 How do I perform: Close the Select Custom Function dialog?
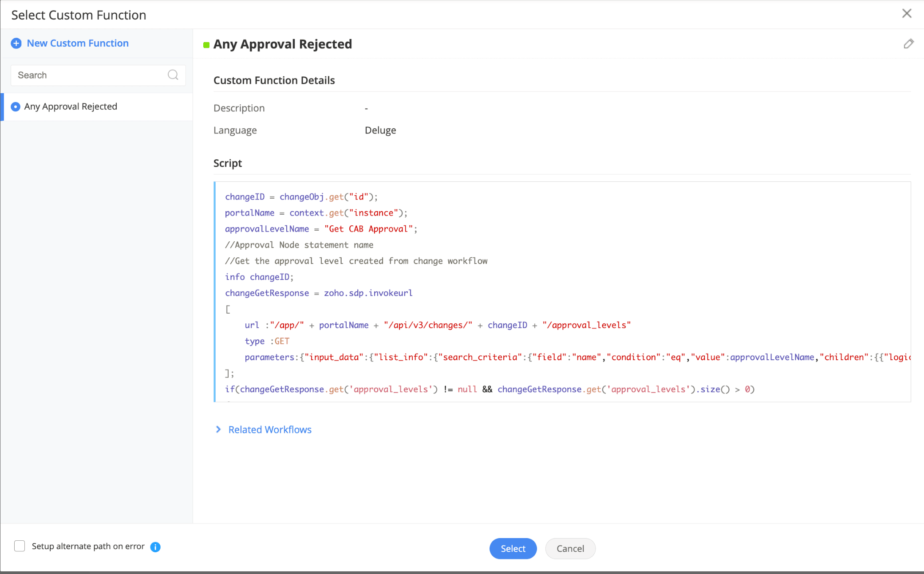point(907,14)
